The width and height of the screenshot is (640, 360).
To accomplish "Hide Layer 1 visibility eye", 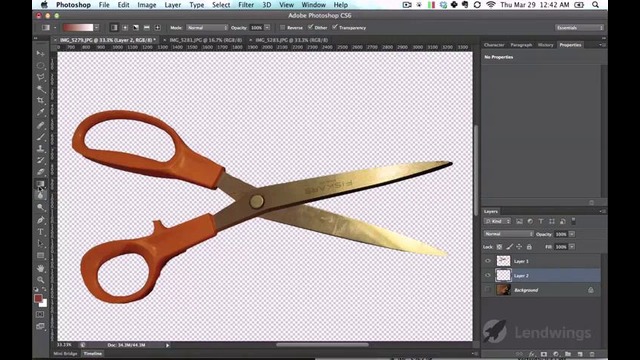I will coord(488,261).
